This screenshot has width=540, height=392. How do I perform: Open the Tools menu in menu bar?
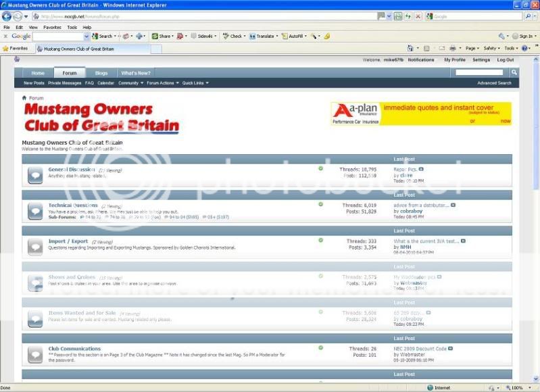[72, 27]
